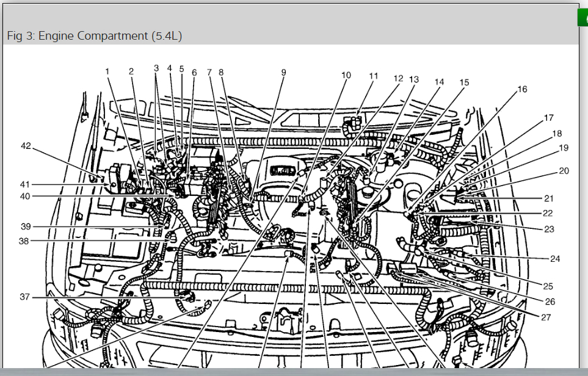The image size is (588, 376).
Task: Click callout label 11
Action: (x=374, y=76)
